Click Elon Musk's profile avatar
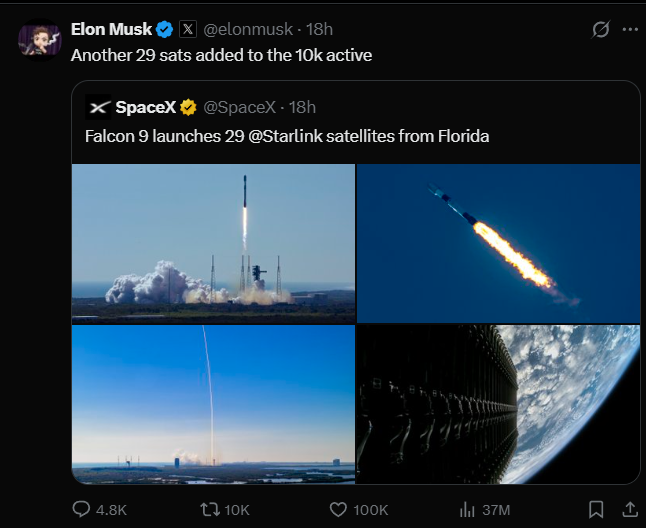Viewport: 646px width, 528px height. (40, 39)
